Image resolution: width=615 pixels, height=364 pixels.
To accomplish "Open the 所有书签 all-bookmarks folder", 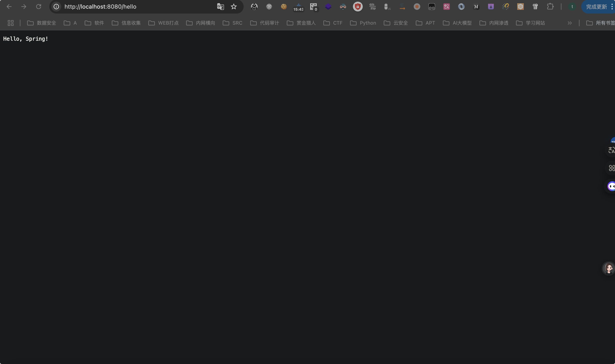I will 600,23.
